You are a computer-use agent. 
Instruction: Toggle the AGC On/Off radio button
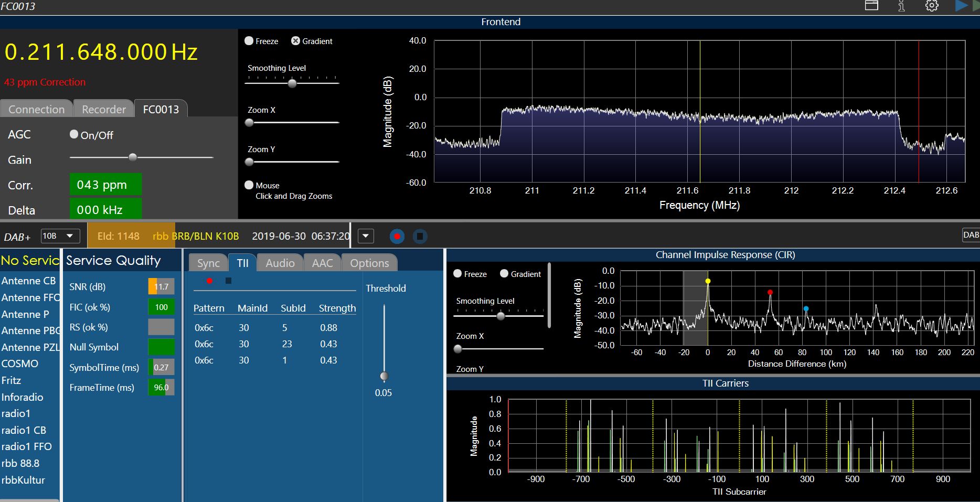74,134
